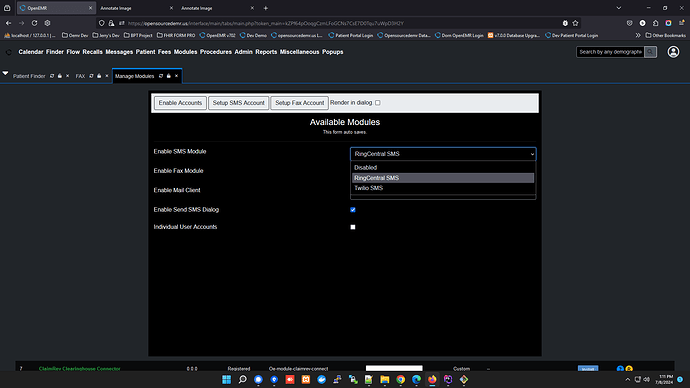
Task: Open File Explorer from the taskbar
Action: [385, 379]
